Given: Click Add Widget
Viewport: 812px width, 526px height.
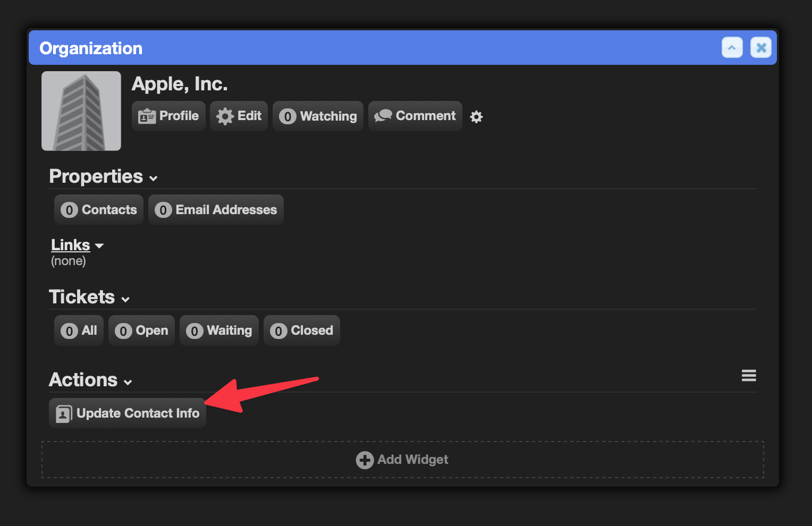Looking at the screenshot, I should tap(402, 460).
